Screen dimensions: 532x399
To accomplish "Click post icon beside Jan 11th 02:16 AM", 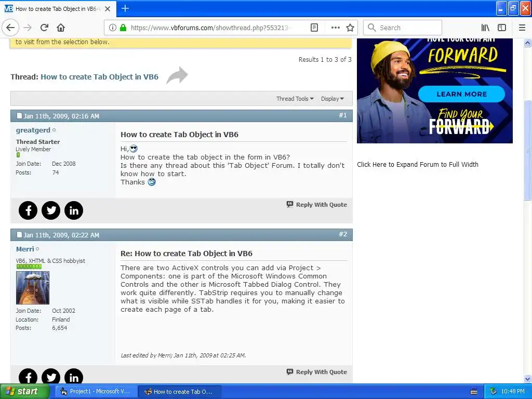I will (x=19, y=116).
